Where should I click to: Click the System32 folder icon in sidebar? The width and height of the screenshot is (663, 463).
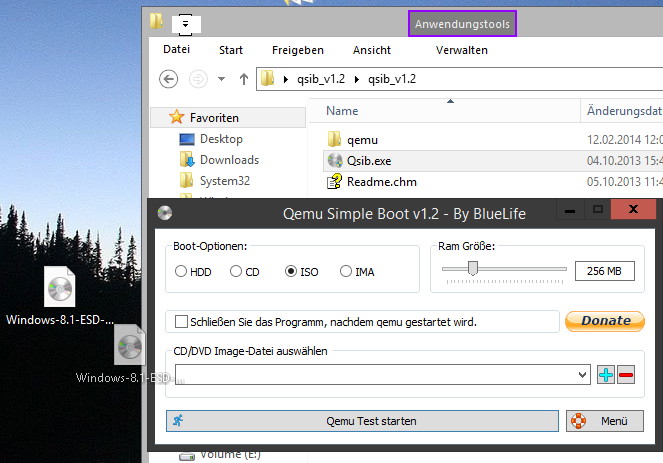click(x=186, y=181)
